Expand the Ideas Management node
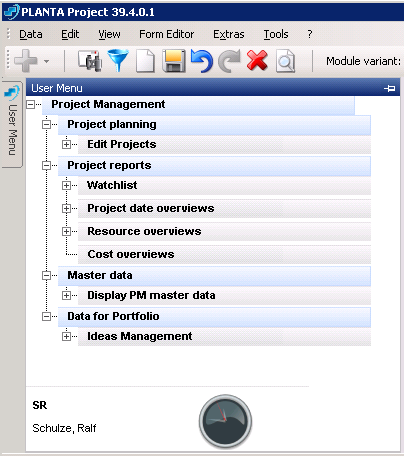 pyautogui.click(x=66, y=337)
